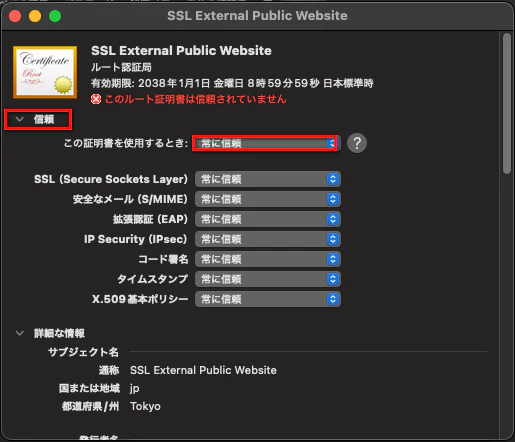This screenshot has height=442, width=515.
Task: Click the サブジェクト名 heading
Action: pyautogui.click(x=83, y=352)
